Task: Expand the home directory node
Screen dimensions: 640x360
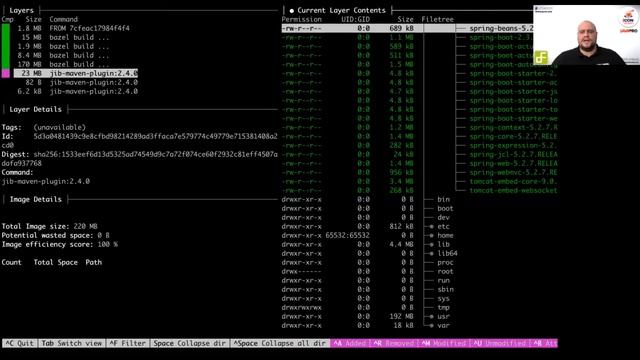Action: [x=431, y=236]
